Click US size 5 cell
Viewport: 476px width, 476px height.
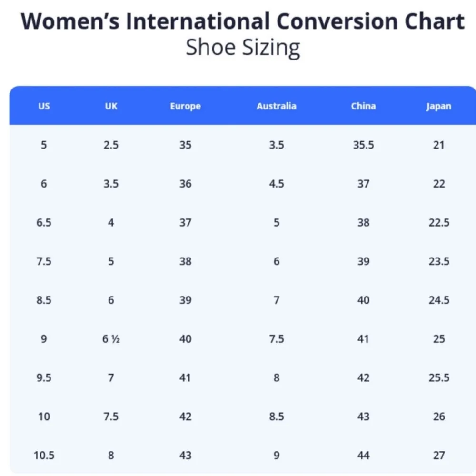tap(44, 145)
